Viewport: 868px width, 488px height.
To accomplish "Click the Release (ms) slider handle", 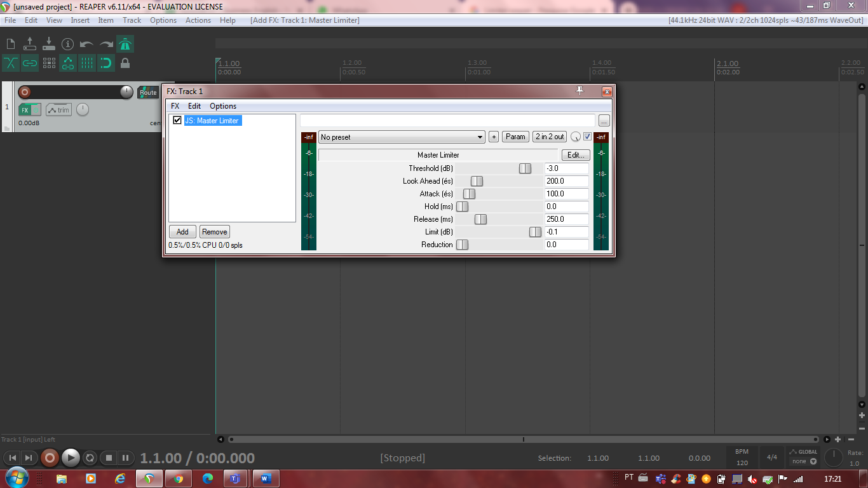I will (480, 219).
